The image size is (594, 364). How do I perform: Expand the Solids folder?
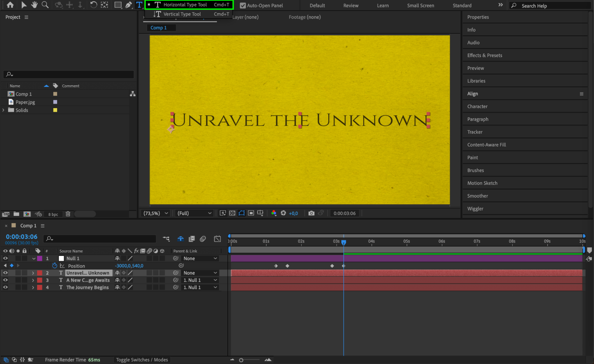pyautogui.click(x=4, y=110)
